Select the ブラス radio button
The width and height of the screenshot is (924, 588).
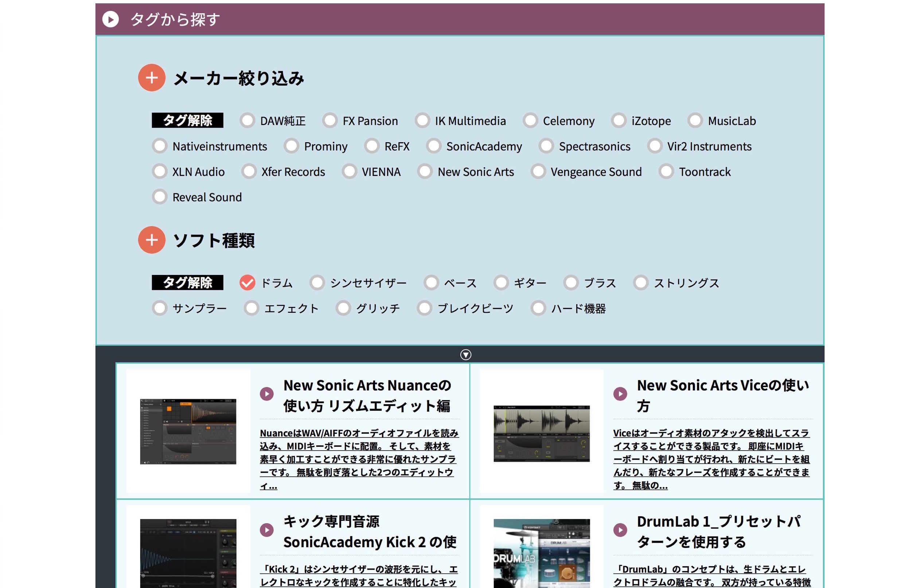(571, 283)
